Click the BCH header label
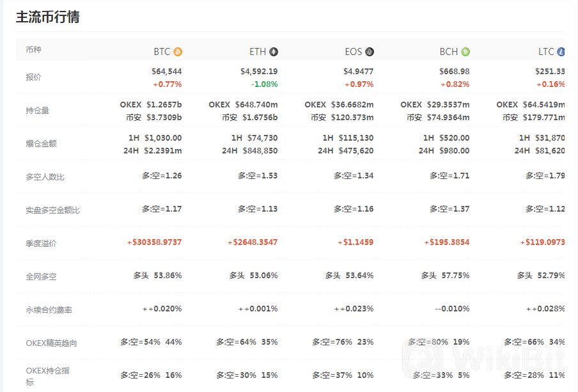 tap(449, 52)
